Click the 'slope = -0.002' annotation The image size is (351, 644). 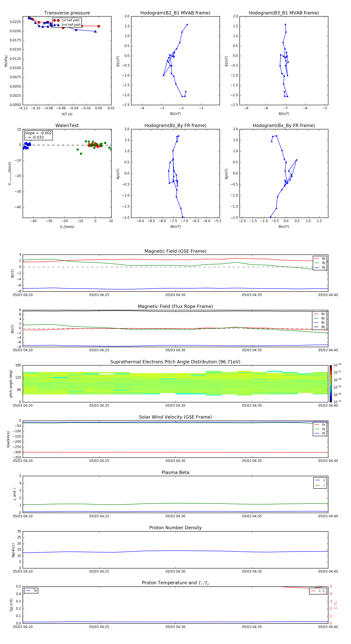38,133
